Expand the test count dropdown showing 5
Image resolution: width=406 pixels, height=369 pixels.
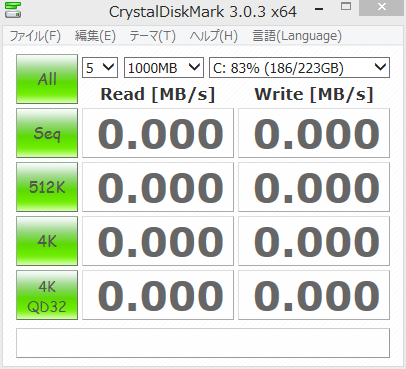tap(100, 68)
